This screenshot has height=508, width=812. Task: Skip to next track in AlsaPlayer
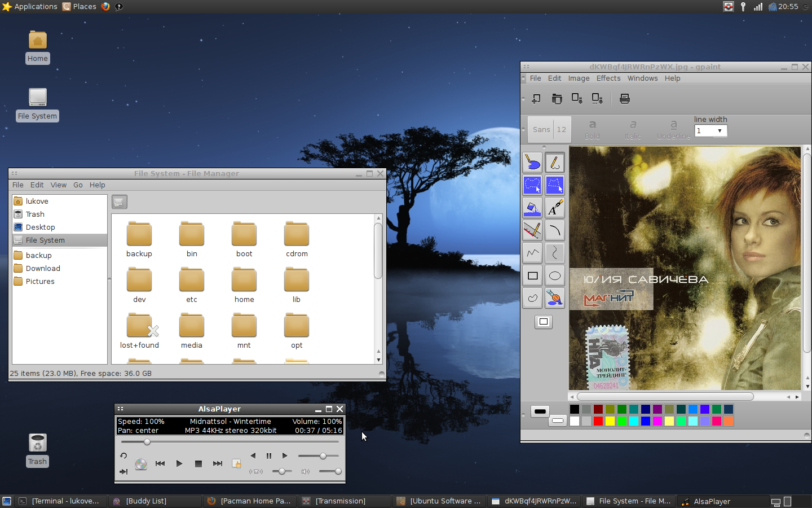pyautogui.click(x=218, y=463)
